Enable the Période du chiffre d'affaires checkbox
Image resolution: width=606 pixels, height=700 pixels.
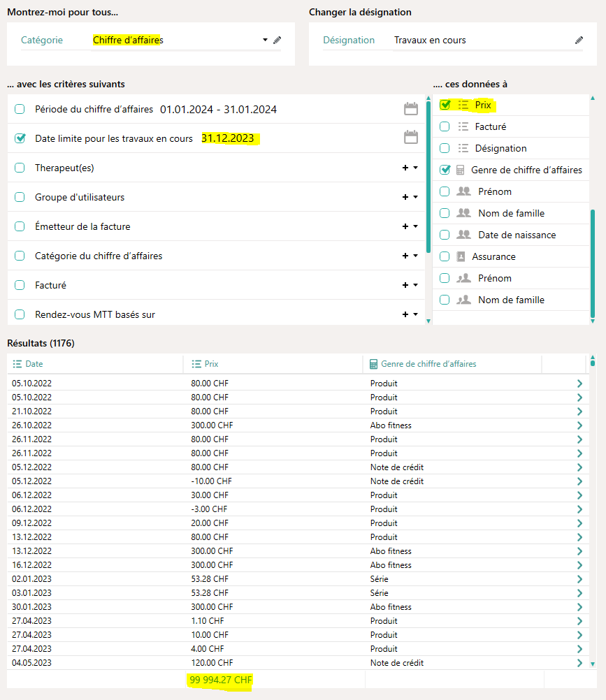(x=20, y=109)
